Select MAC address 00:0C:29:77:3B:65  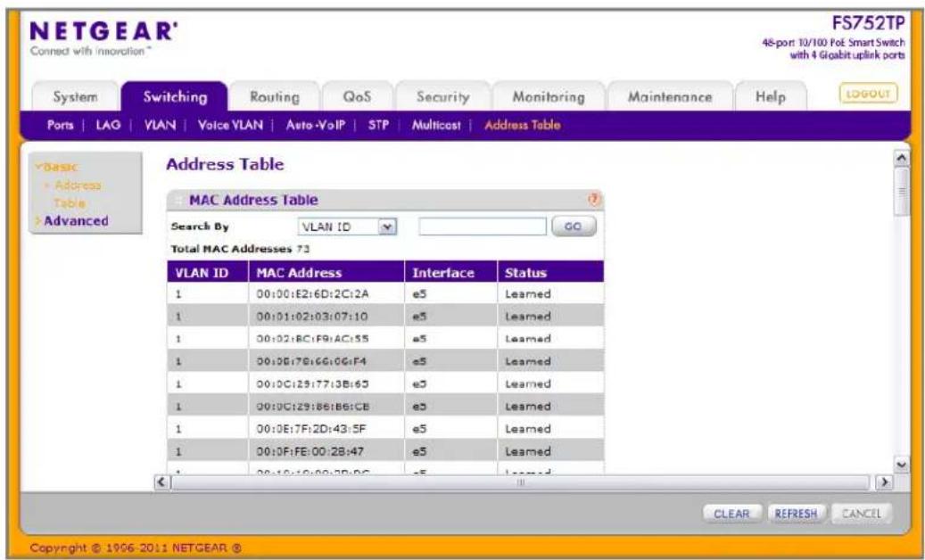[x=312, y=383]
